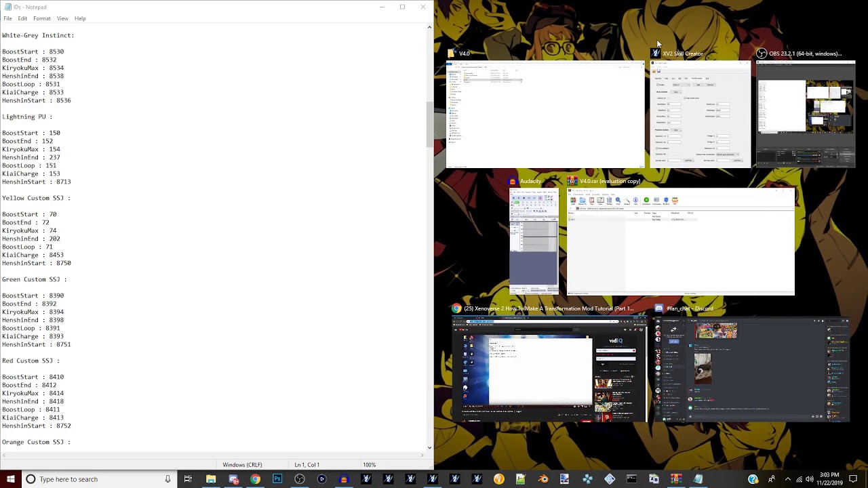
Task: Click the folder icon next to the V4.0 title
Action: pyautogui.click(x=452, y=54)
